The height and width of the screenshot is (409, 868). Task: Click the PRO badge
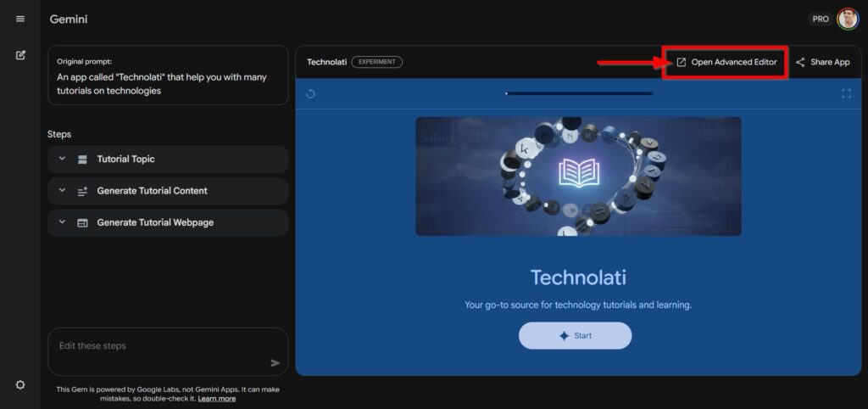pos(820,19)
